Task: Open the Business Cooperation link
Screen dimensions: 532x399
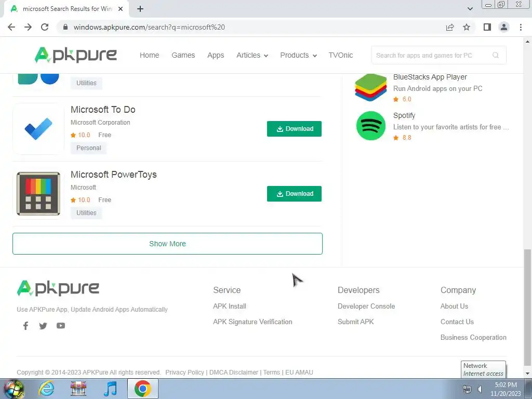Action: coord(473,337)
